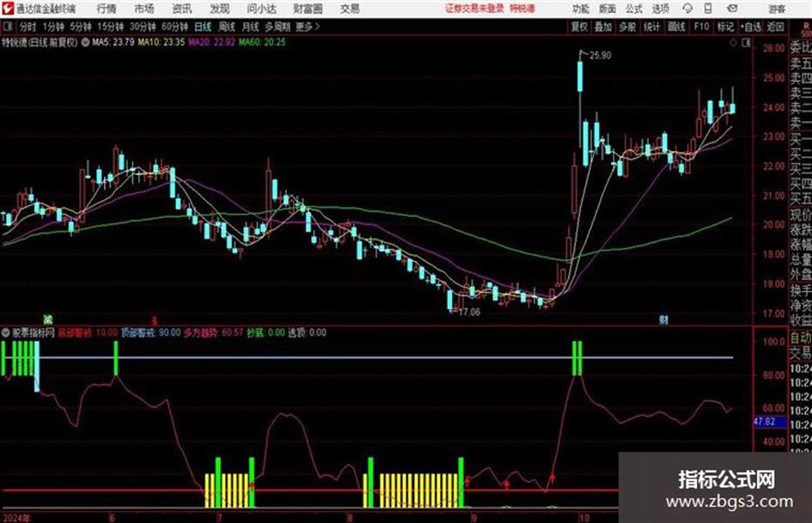This screenshot has width=812, height=523.
Task: Open the F10 company info
Action: point(701,27)
